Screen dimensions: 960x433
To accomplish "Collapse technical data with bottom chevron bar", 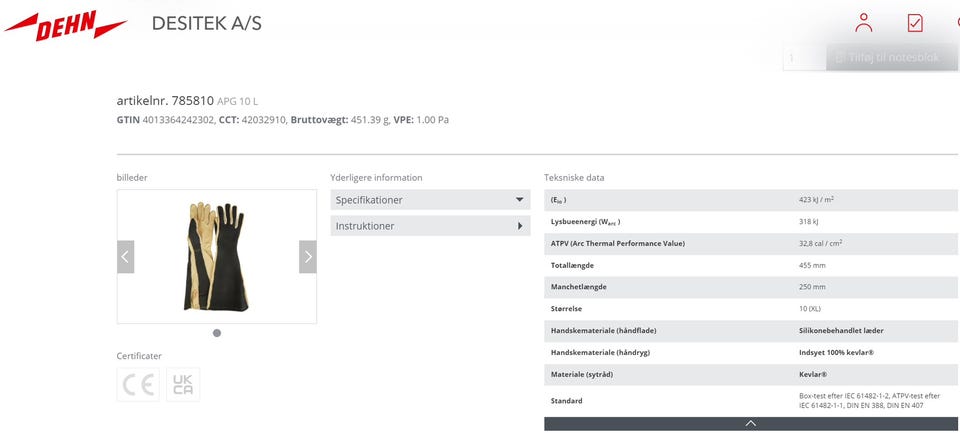I will pyautogui.click(x=750, y=424).
